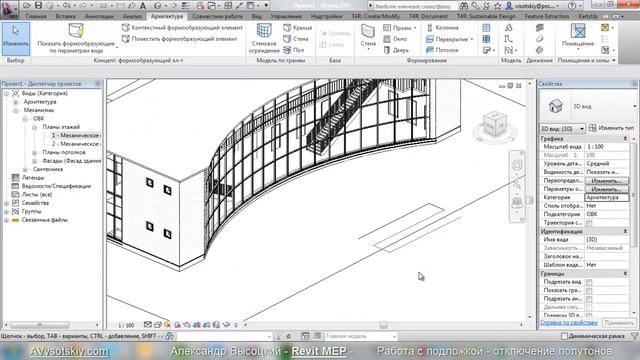Open the Главная ribbon tab
Viewport: 640px width, 360px height.
tap(36, 16)
